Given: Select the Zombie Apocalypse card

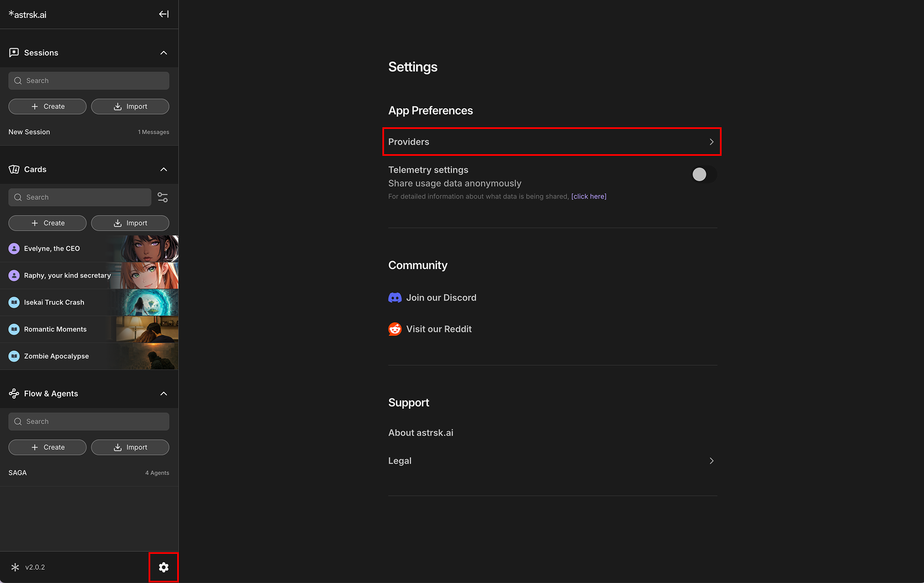Looking at the screenshot, I should click(89, 356).
